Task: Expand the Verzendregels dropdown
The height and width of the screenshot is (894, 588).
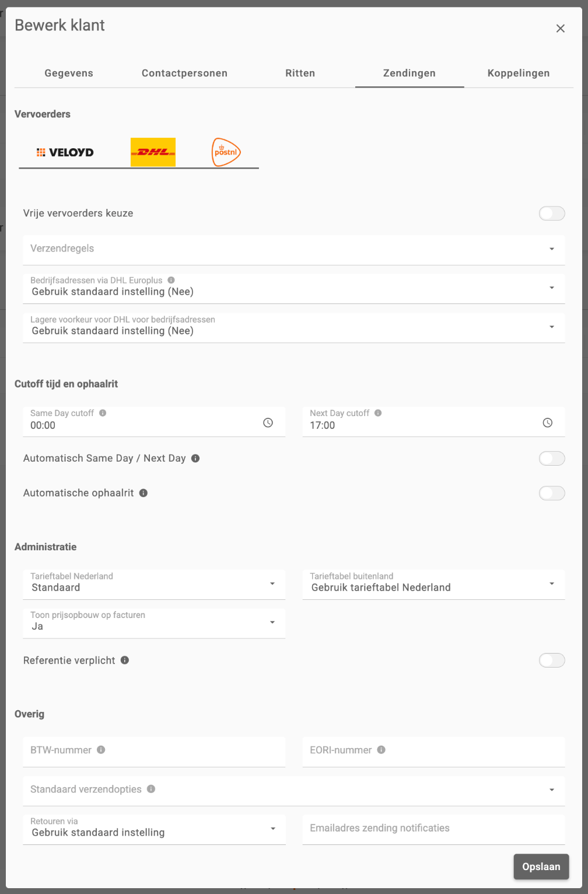Action: coord(294,250)
